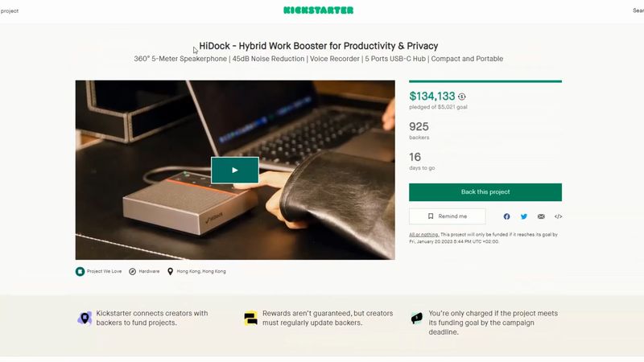
Task: Play the HiDock campaign video
Action: (235, 170)
